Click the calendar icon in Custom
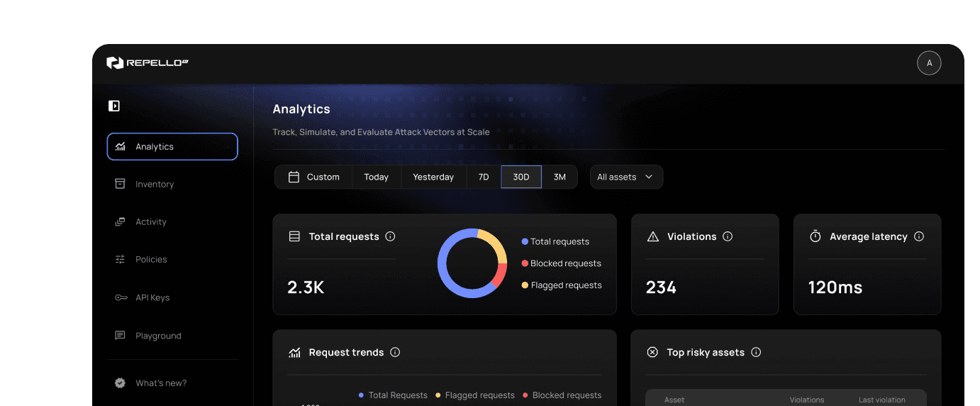 (x=294, y=177)
